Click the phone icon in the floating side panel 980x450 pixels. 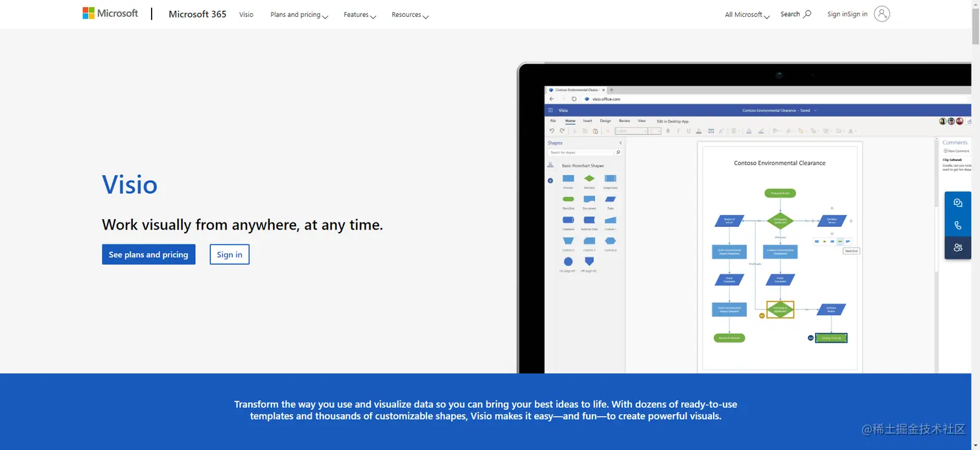pyautogui.click(x=958, y=225)
